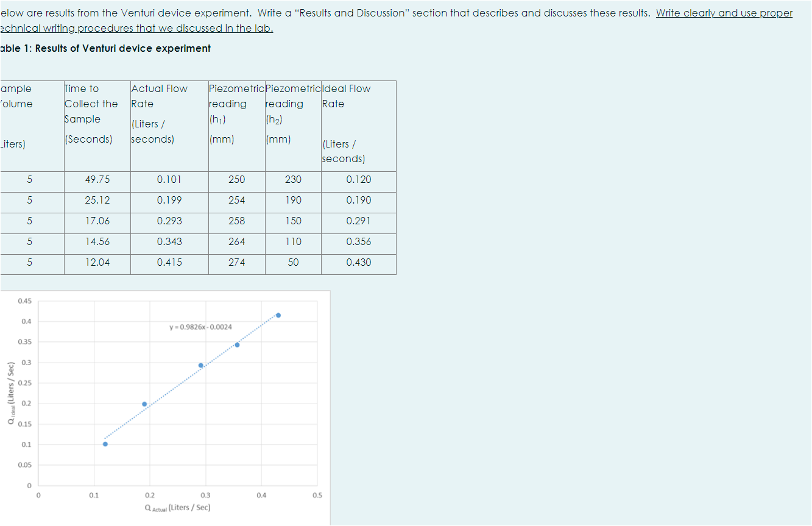
Task: Click the 'Actual Flow Rate' column header
Action: click(169, 126)
